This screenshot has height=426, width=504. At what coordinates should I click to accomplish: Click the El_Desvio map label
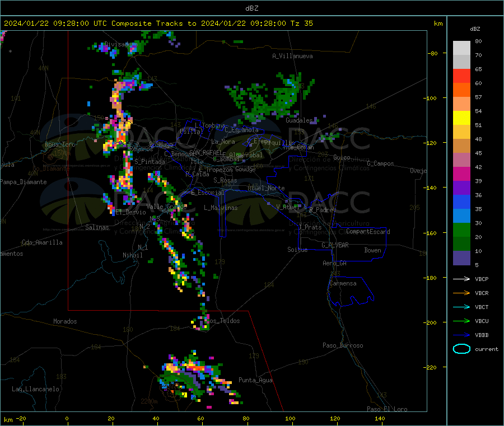click(131, 212)
